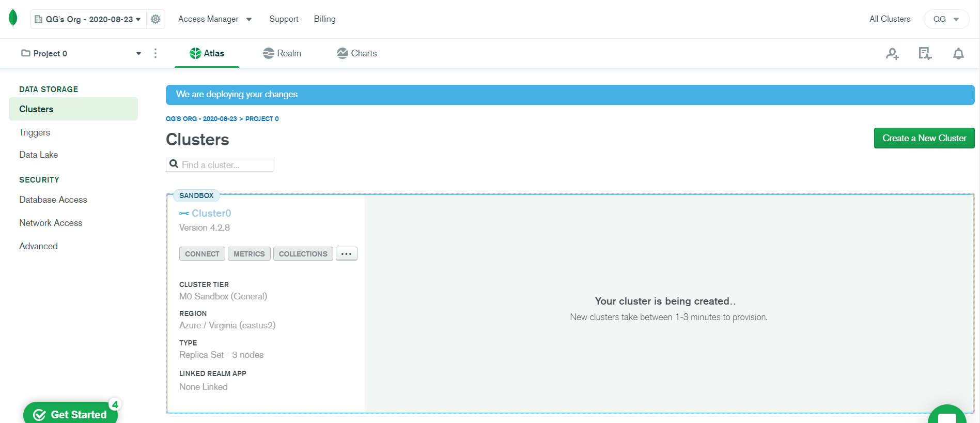Open Support in top navigation
The width and height of the screenshot is (980, 423).
[284, 19]
